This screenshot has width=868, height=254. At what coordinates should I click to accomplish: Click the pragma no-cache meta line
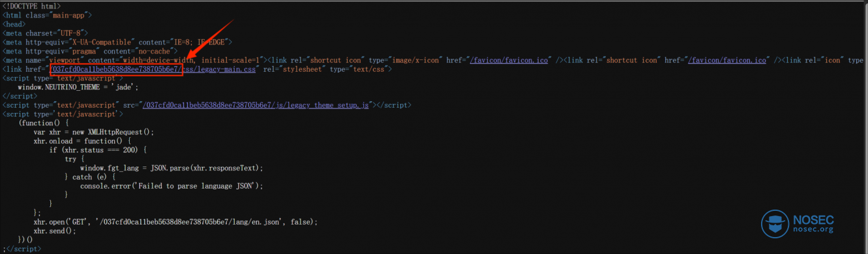90,51
